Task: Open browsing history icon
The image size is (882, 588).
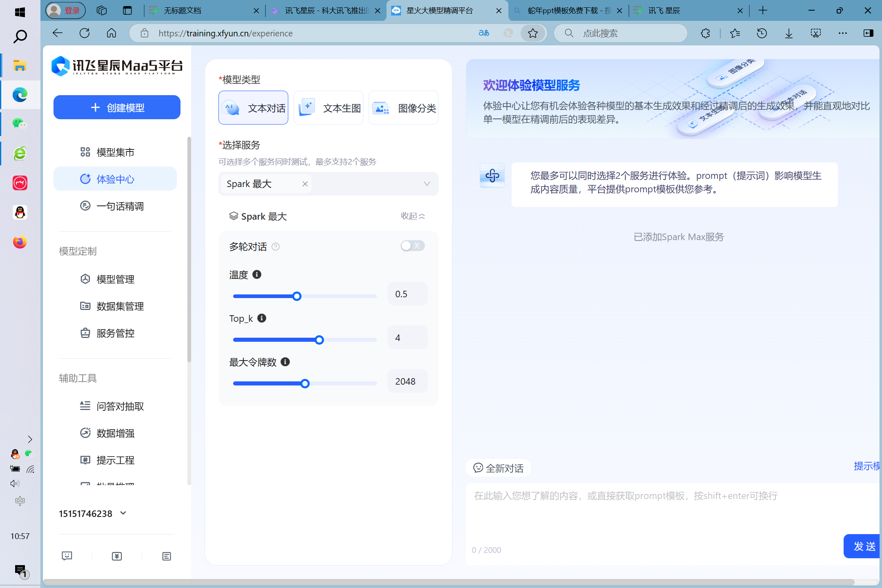Action: [x=762, y=33]
